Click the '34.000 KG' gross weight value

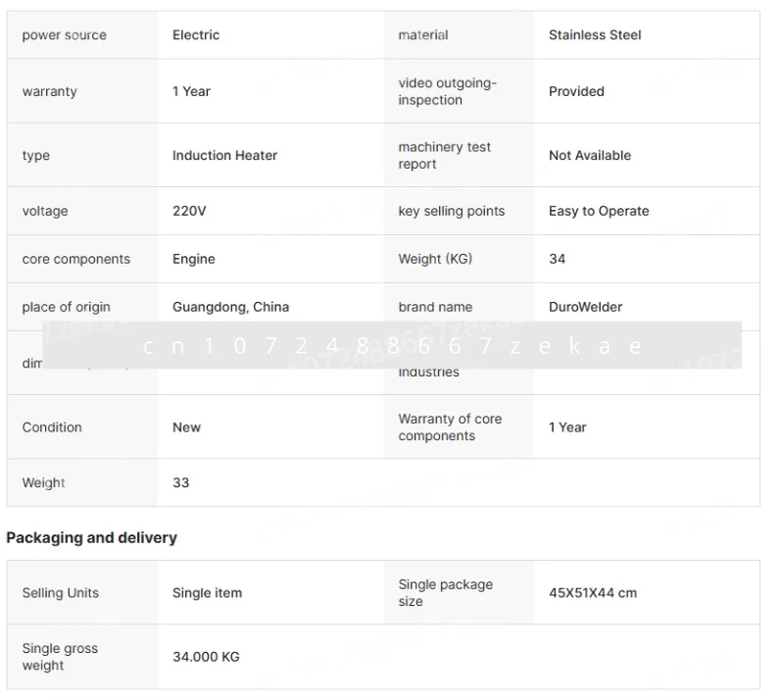[x=206, y=657]
